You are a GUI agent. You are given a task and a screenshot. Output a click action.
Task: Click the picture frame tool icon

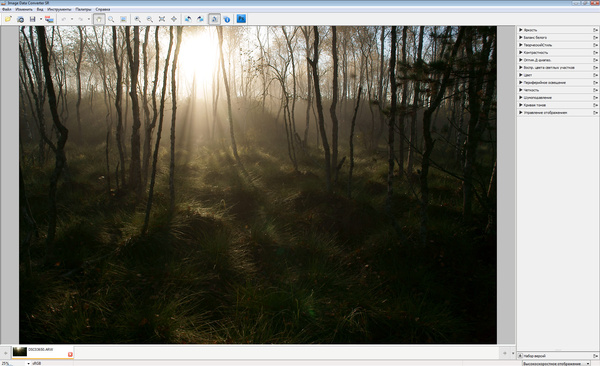tap(123, 19)
